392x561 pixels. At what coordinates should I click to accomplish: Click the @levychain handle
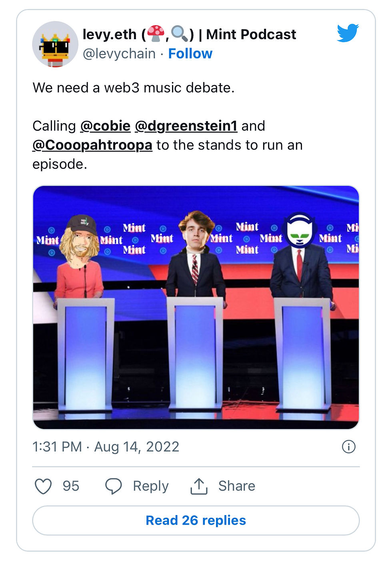[x=119, y=54]
